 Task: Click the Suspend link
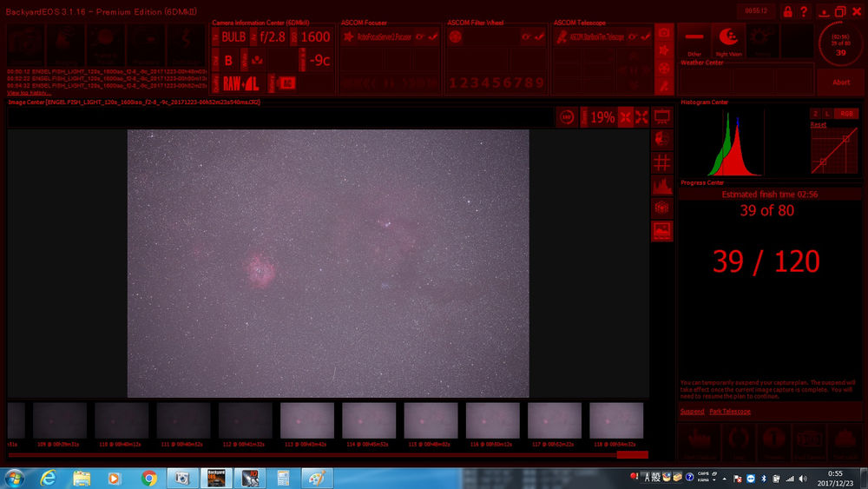click(692, 412)
